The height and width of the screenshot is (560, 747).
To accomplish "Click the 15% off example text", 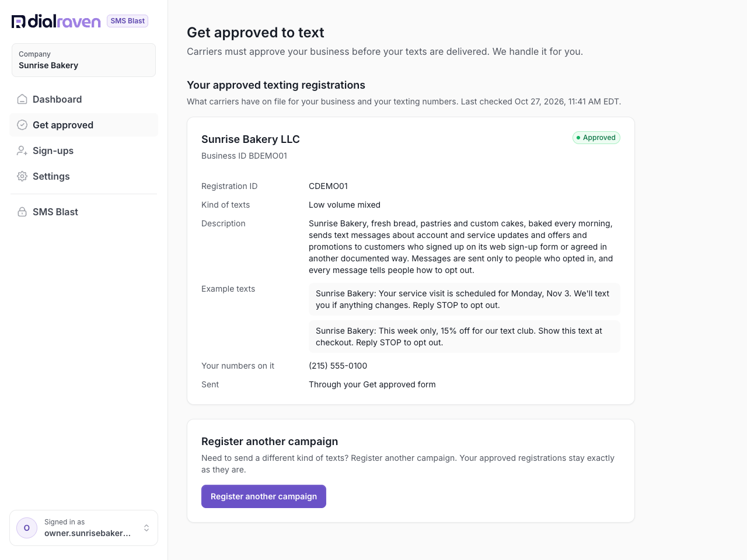I will (x=465, y=337).
